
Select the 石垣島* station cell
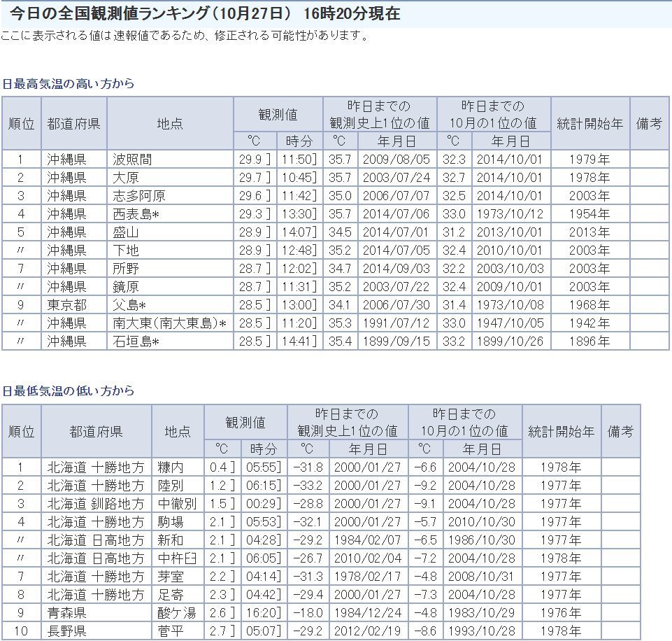pyautogui.click(x=170, y=341)
